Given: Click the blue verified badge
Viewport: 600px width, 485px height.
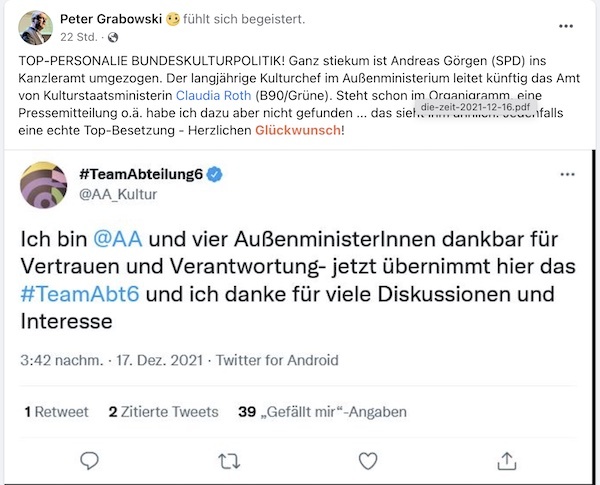Looking at the screenshot, I should 215,175.
